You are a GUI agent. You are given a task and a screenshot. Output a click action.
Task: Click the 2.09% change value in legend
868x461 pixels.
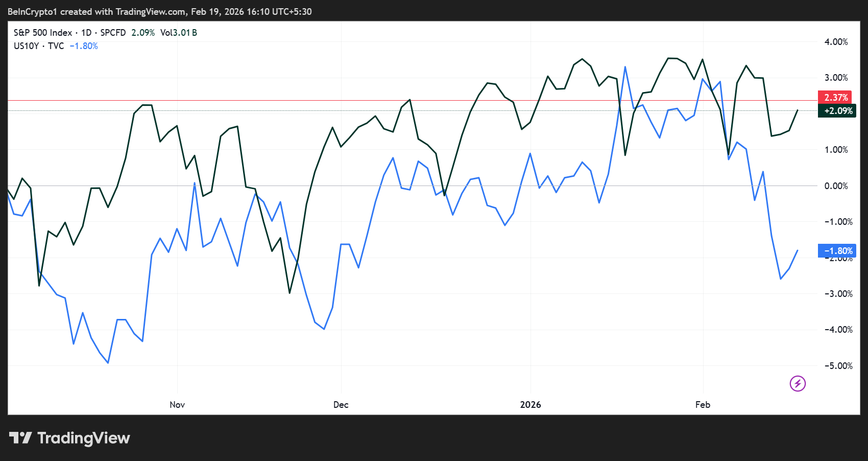144,32
